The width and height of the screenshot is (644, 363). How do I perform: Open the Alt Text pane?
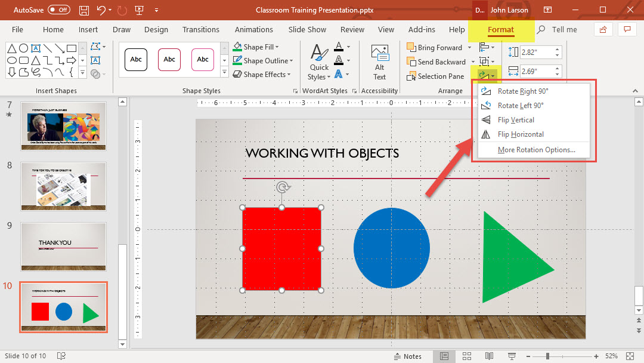[x=379, y=62]
